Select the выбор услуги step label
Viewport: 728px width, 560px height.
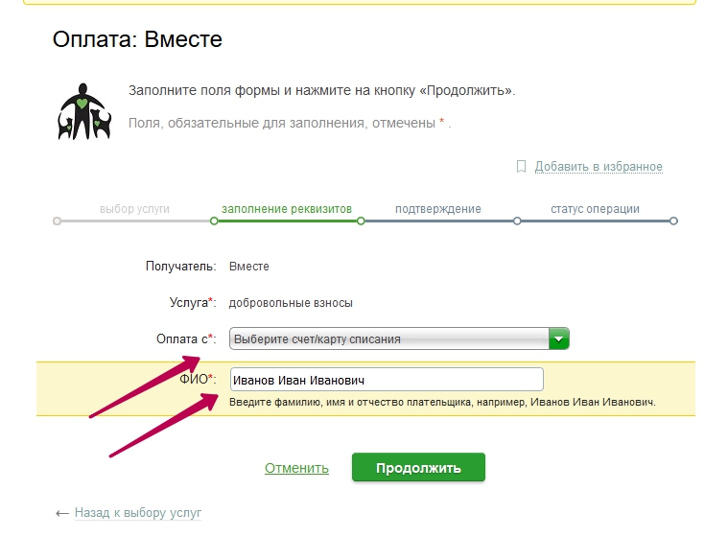pyautogui.click(x=134, y=208)
